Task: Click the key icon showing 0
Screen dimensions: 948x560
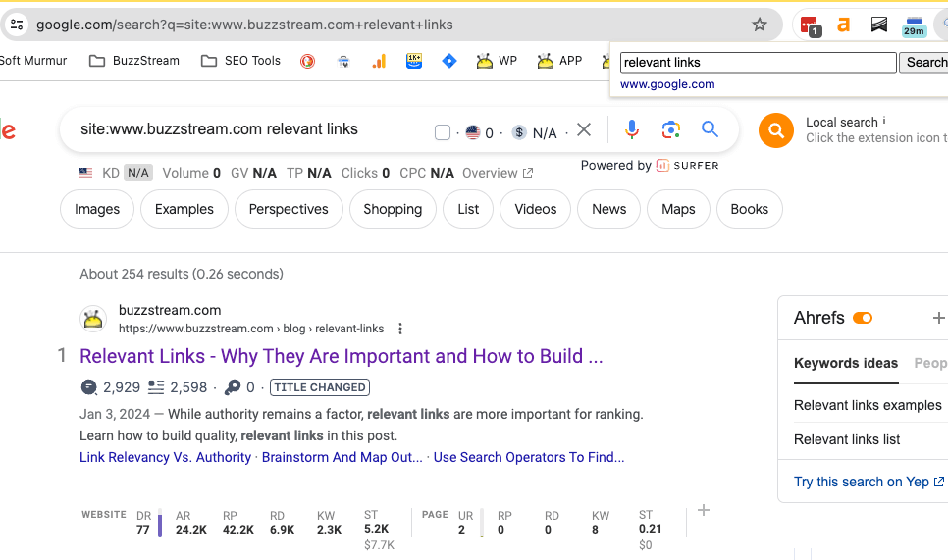Action: [x=233, y=387]
